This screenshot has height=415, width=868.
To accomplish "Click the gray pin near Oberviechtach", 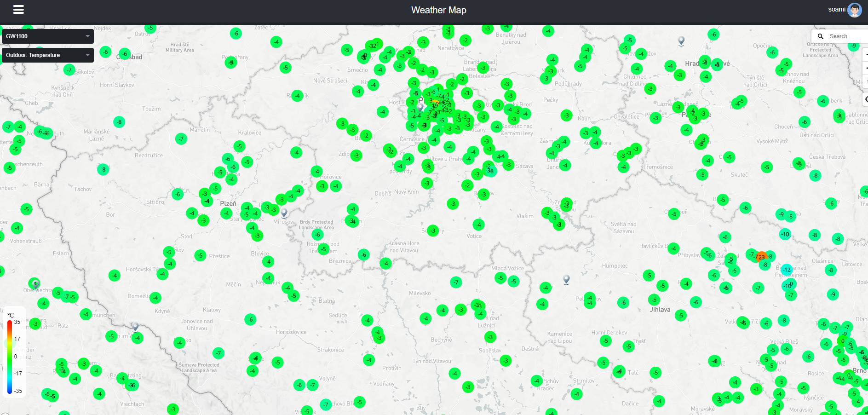I will point(35,284).
